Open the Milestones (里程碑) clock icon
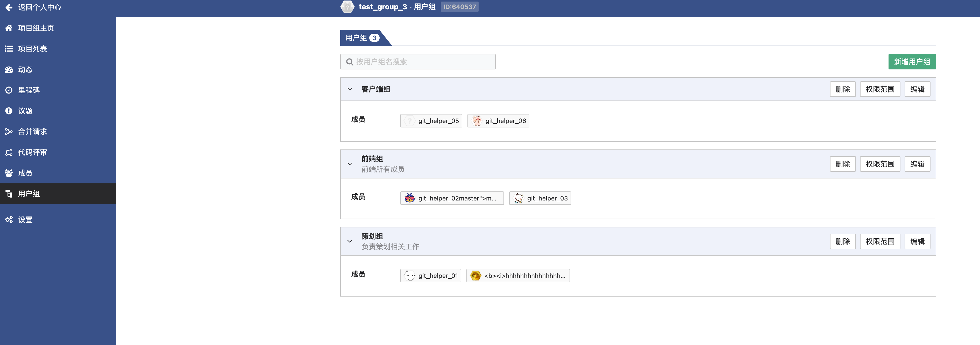 coord(9,90)
